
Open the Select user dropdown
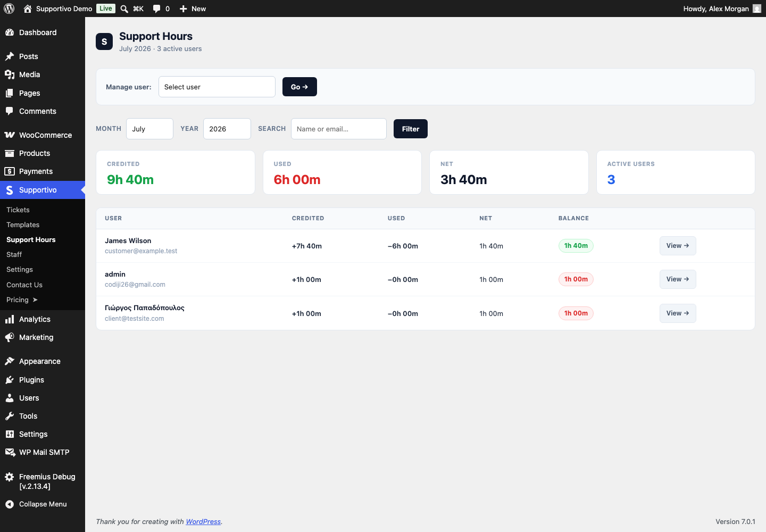tap(217, 87)
